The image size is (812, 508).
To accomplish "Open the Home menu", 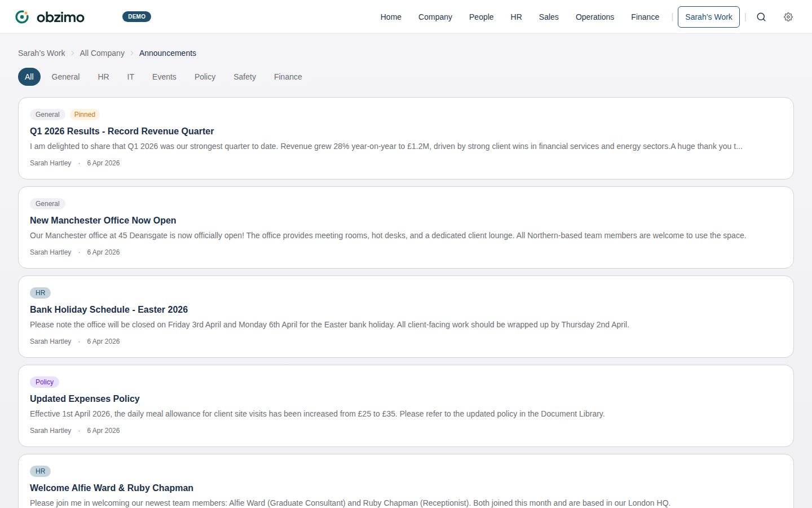I will (391, 17).
